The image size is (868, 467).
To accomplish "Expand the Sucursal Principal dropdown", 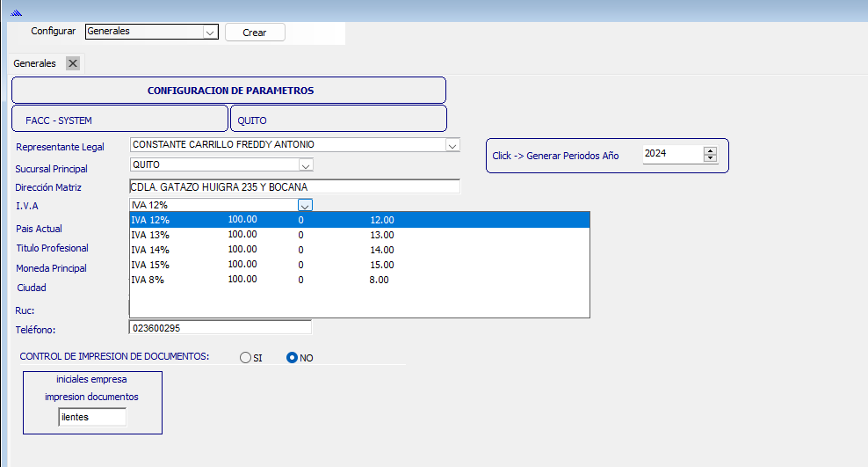I will click(305, 165).
